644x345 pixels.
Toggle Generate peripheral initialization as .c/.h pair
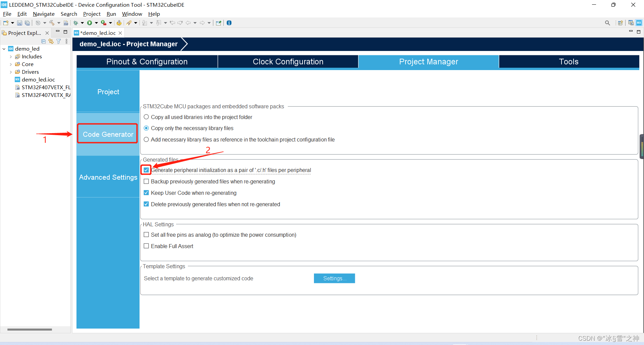[146, 170]
